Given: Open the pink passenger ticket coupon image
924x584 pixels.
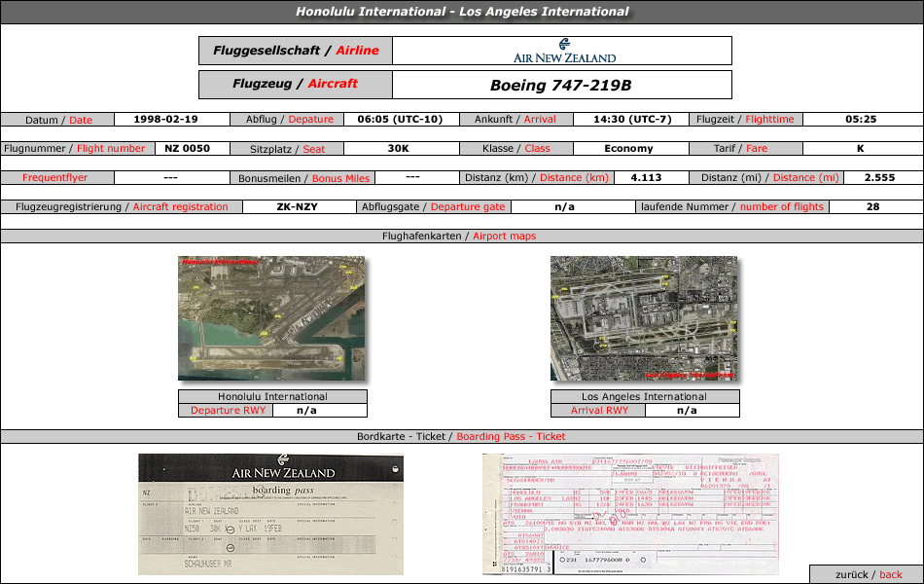Looking at the screenshot, I should [630, 514].
